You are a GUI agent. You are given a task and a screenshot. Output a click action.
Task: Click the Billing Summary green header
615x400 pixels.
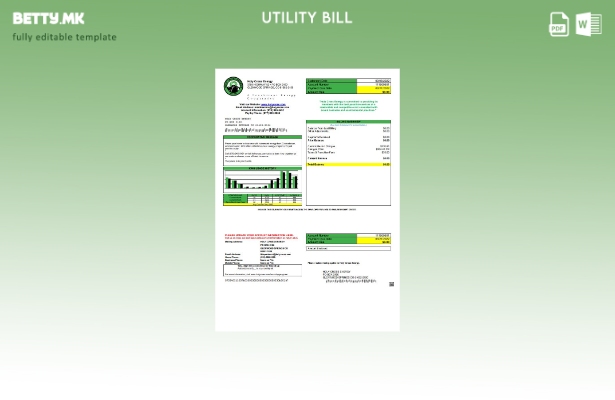pyautogui.click(x=348, y=122)
